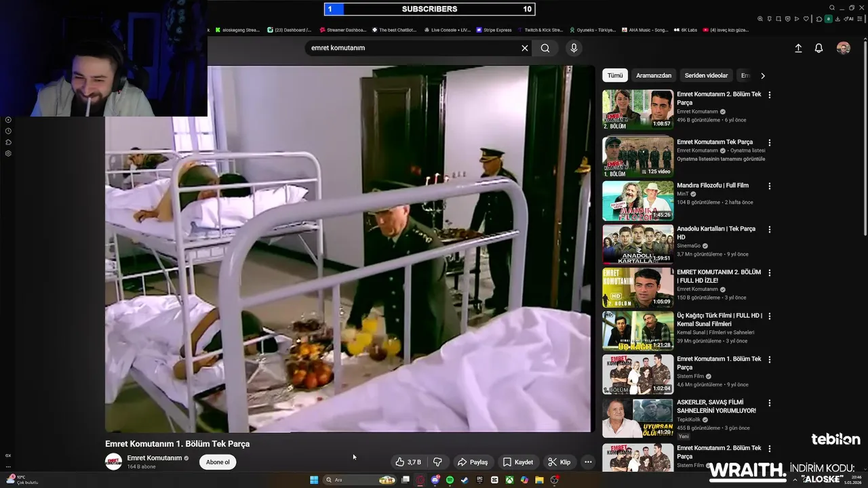The height and width of the screenshot is (488, 868).
Task: Open Spotify from the taskbar
Action: [x=450, y=480]
